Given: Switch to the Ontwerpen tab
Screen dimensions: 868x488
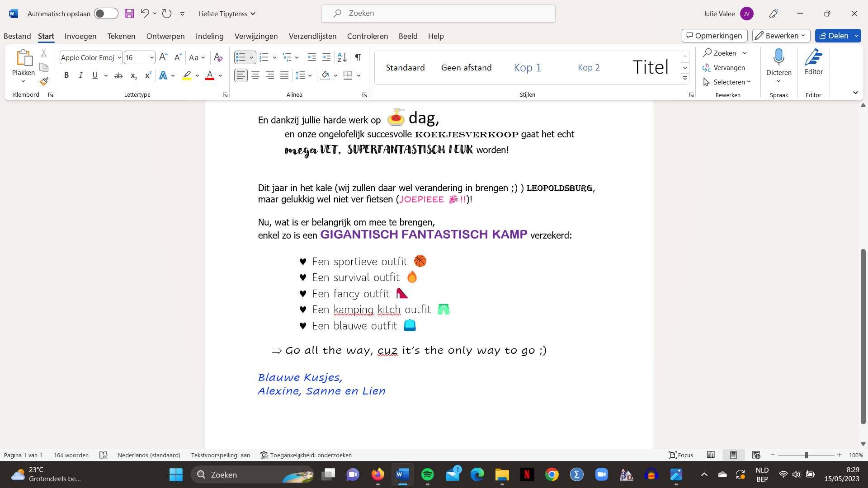Looking at the screenshot, I should coord(165,36).
